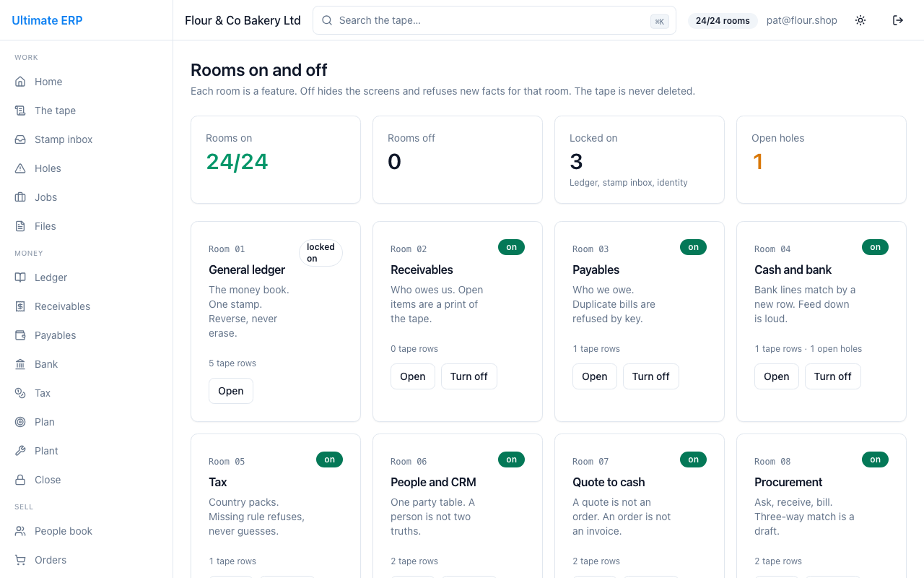Click the on badge for Procurement
924x578 pixels.
coord(875,460)
